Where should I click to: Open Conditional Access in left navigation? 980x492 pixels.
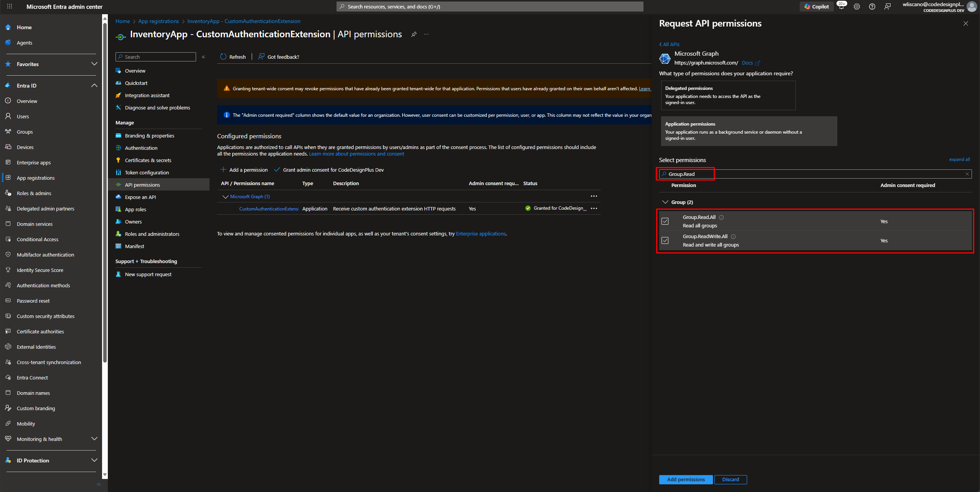click(37, 239)
